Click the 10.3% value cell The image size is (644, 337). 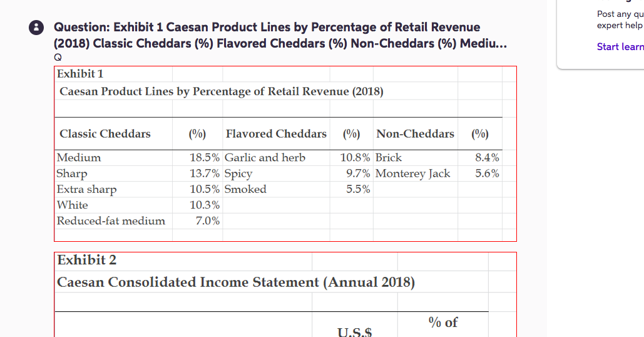pos(205,205)
